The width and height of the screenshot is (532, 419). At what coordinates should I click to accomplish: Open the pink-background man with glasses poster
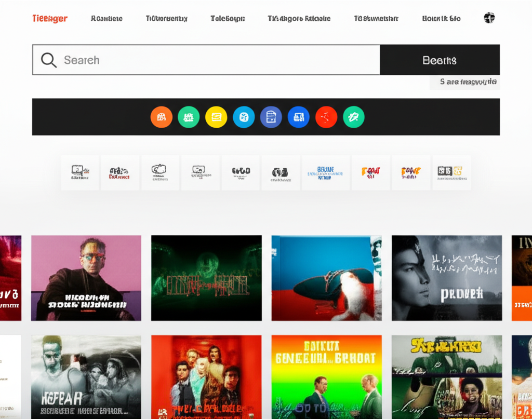coord(86,278)
